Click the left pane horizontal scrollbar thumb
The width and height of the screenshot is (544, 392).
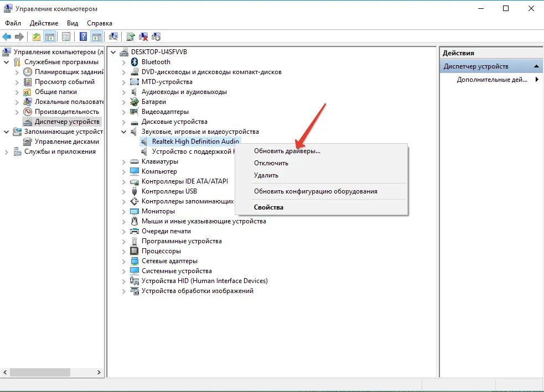click(x=40, y=372)
